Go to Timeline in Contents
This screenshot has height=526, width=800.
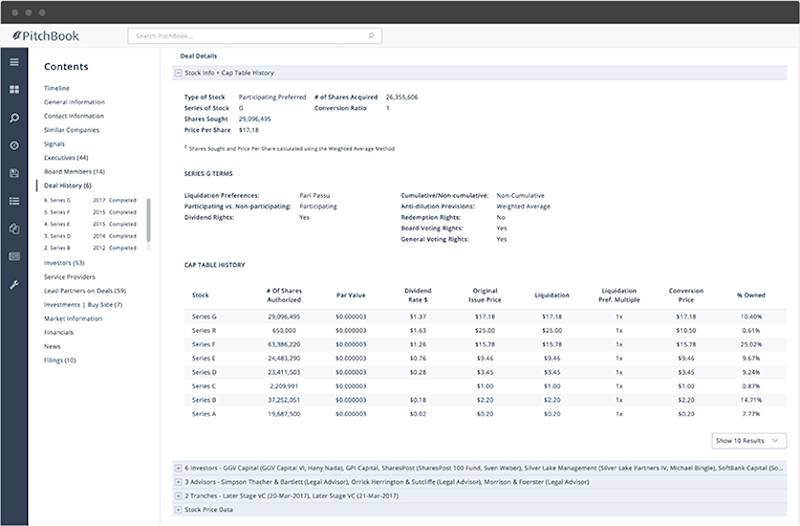coord(57,88)
